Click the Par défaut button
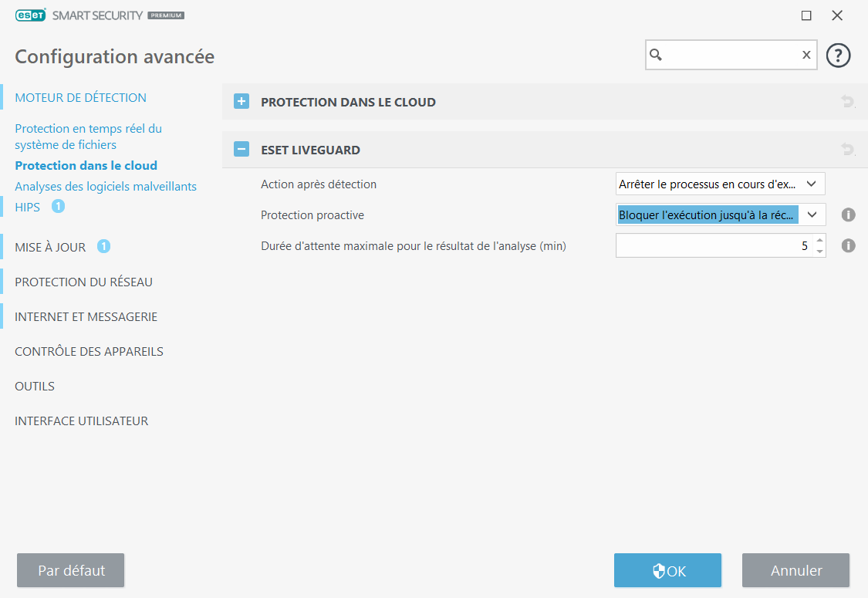This screenshot has height=598, width=868. click(x=70, y=570)
